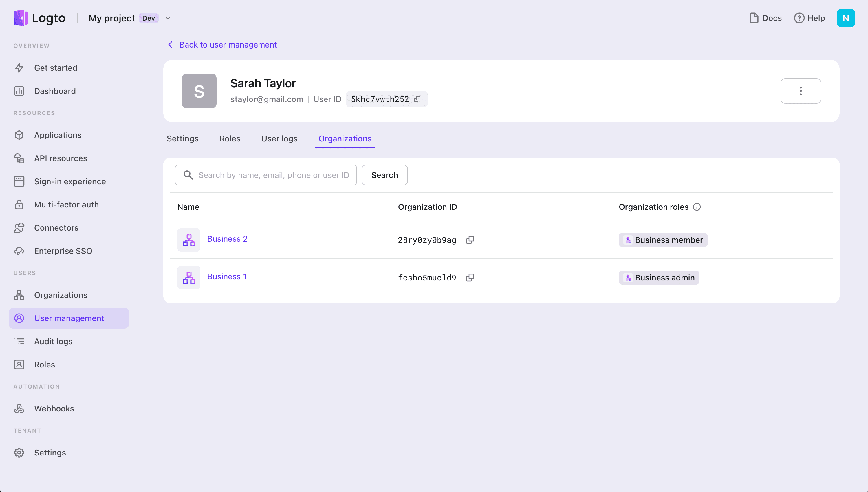Click the organization icon for Business 2
Image resolution: width=868 pixels, height=492 pixels.
(x=188, y=240)
